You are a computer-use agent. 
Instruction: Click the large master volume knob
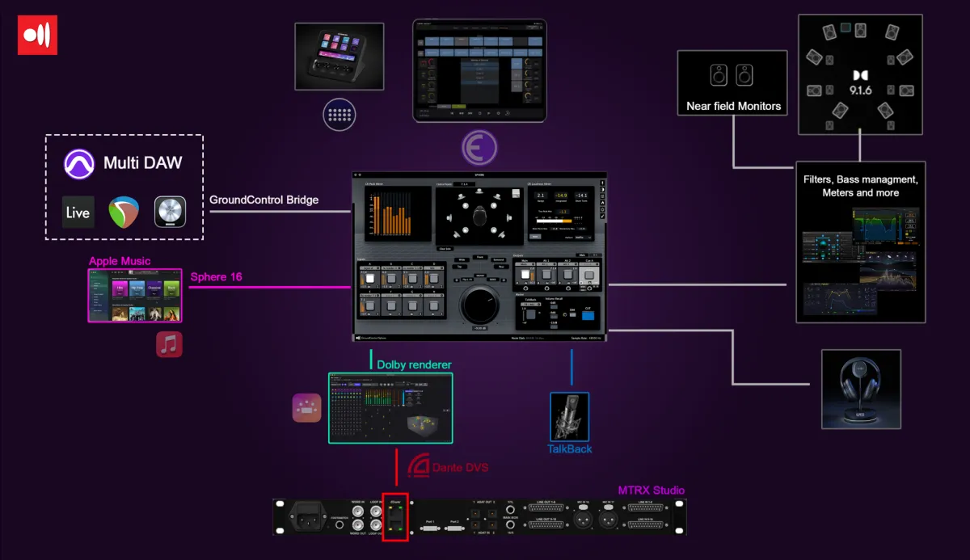(480, 306)
